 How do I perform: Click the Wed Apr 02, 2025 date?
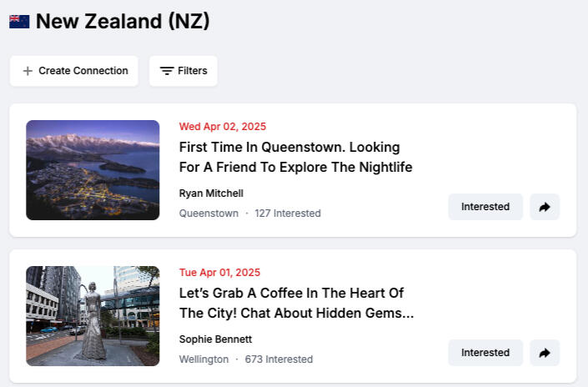click(x=222, y=127)
